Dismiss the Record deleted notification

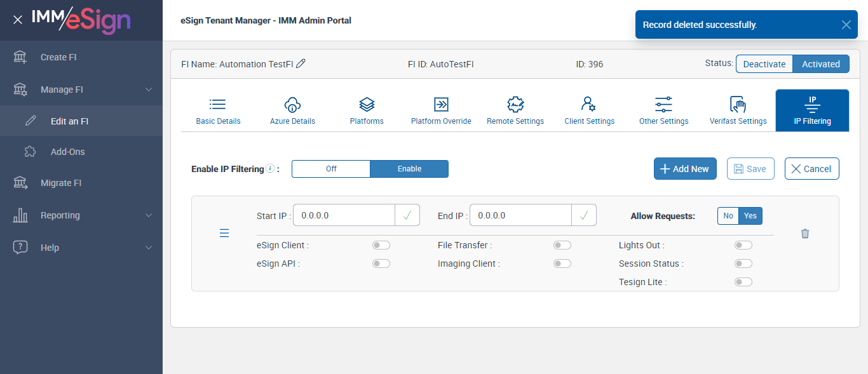click(x=846, y=25)
